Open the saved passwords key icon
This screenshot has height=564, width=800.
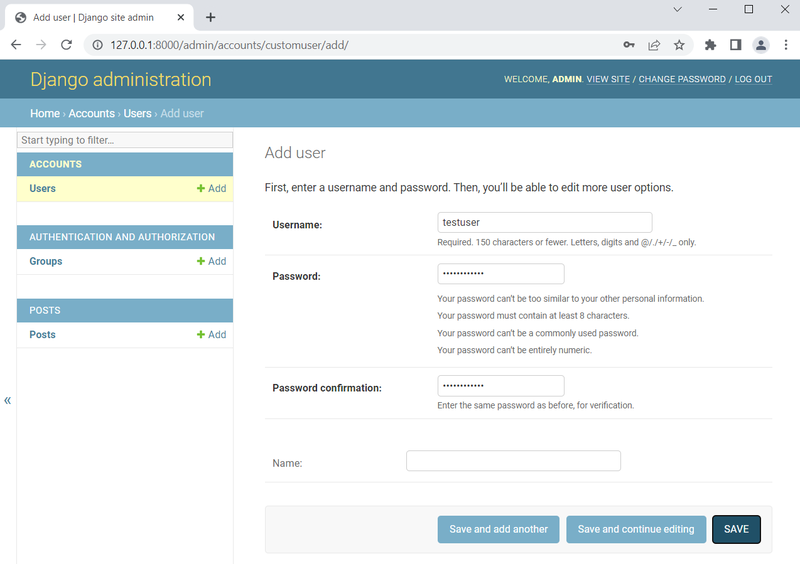pyautogui.click(x=629, y=45)
